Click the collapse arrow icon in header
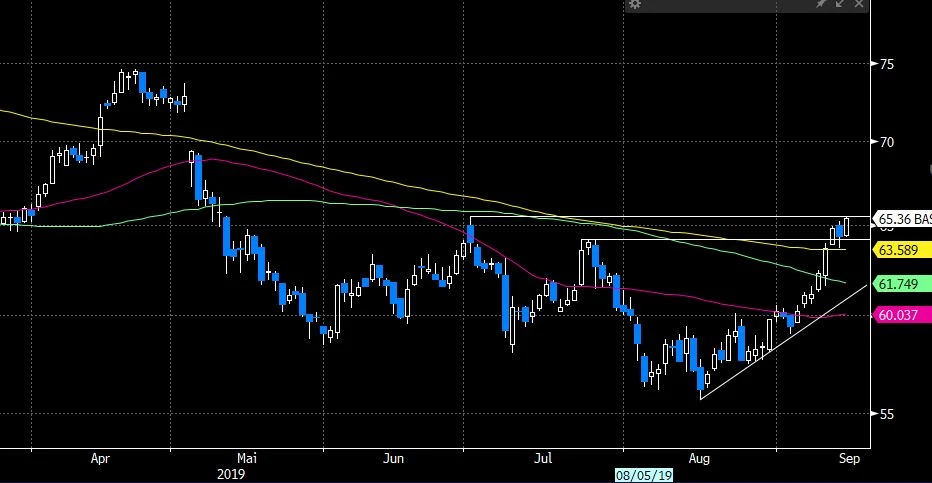The height and width of the screenshot is (483, 932). point(841,6)
